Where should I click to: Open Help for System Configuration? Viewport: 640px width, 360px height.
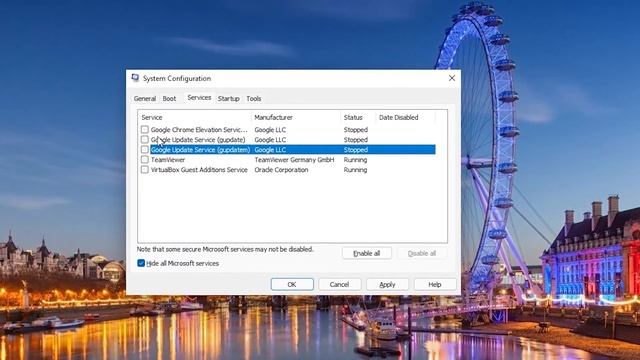(435, 284)
